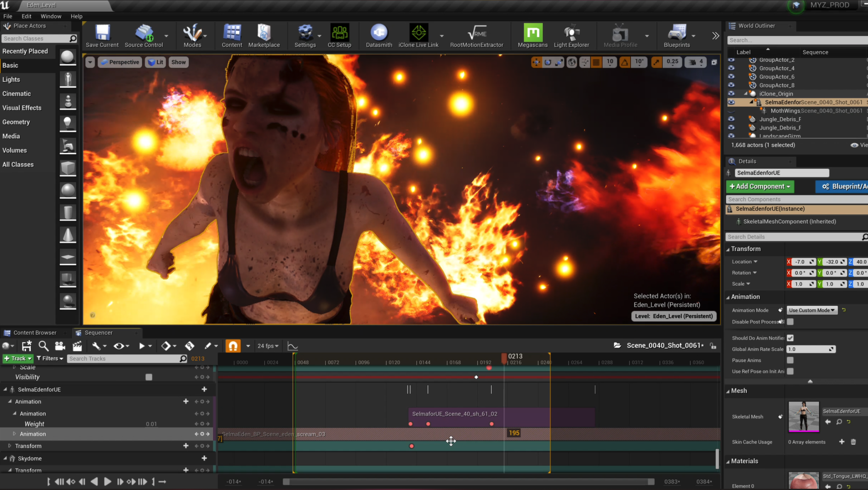
Task: Open the Window menu
Action: [51, 16]
